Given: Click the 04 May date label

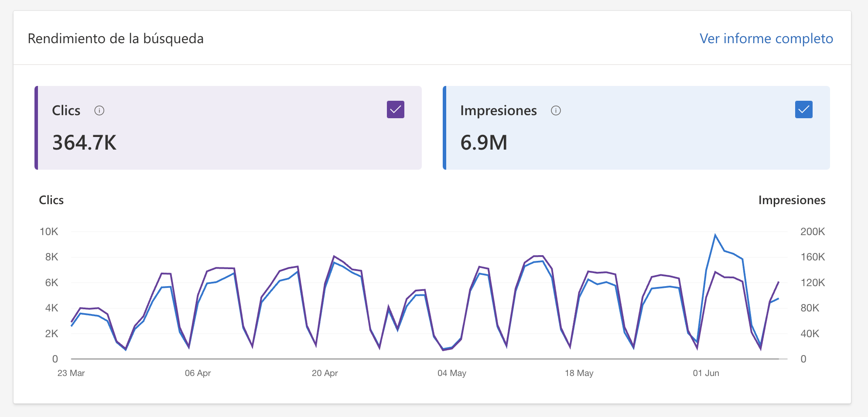Looking at the screenshot, I should (452, 373).
